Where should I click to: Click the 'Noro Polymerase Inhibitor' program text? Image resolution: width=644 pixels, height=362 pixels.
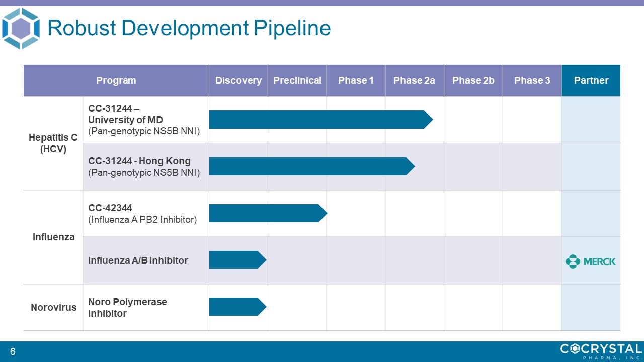coord(127,307)
